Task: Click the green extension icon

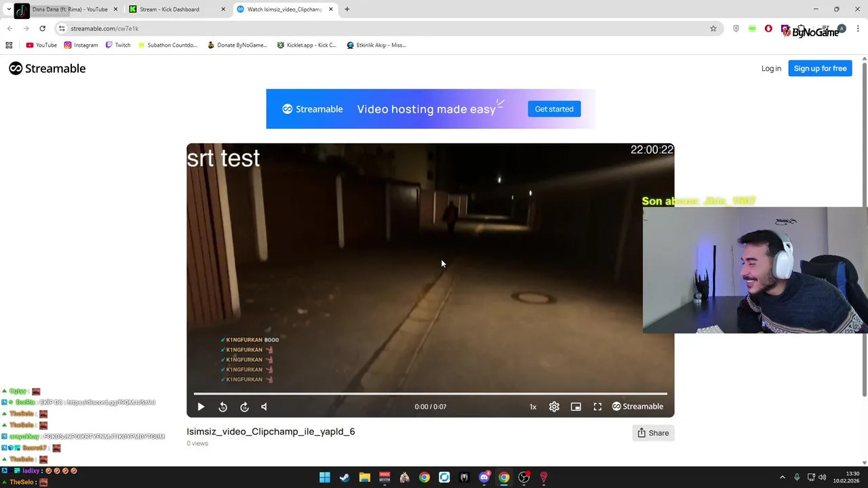Action: pyautogui.click(x=752, y=28)
